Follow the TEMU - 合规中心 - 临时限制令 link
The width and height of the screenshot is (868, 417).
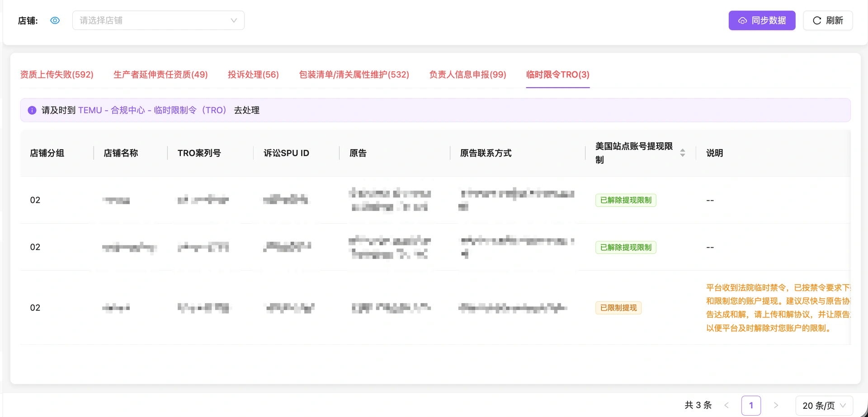[152, 110]
